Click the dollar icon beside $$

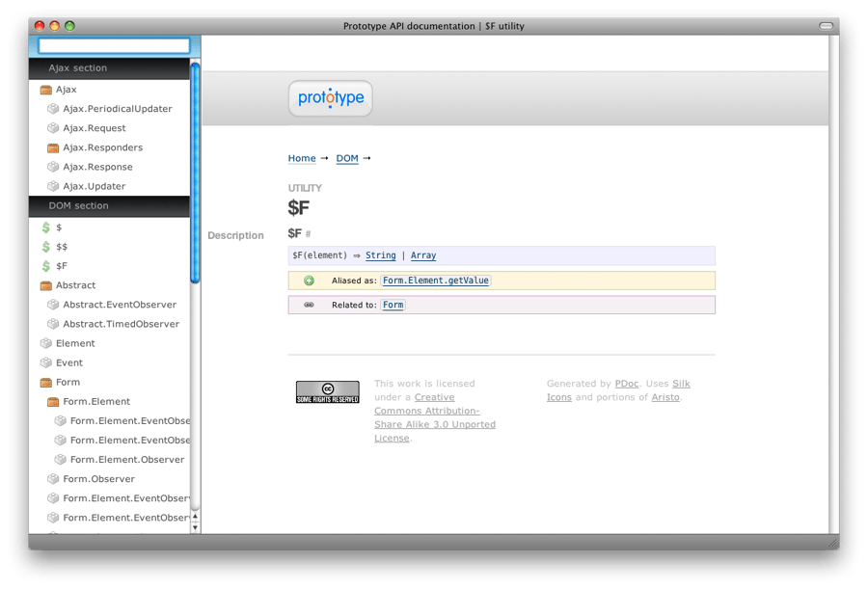point(46,247)
